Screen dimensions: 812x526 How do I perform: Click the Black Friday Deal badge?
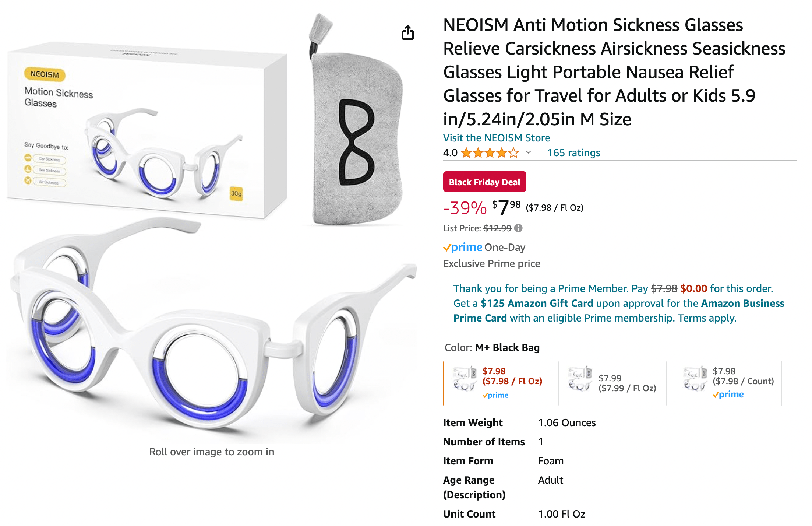click(484, 182)
